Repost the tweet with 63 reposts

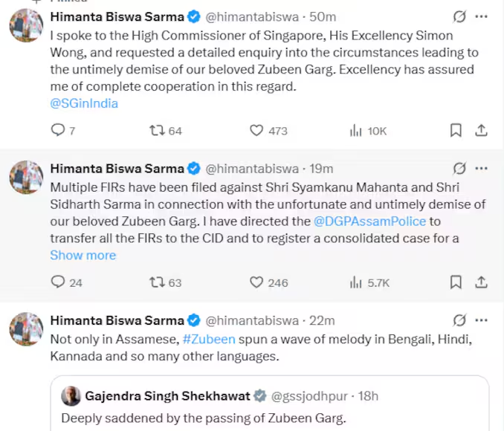coord(157,282)
